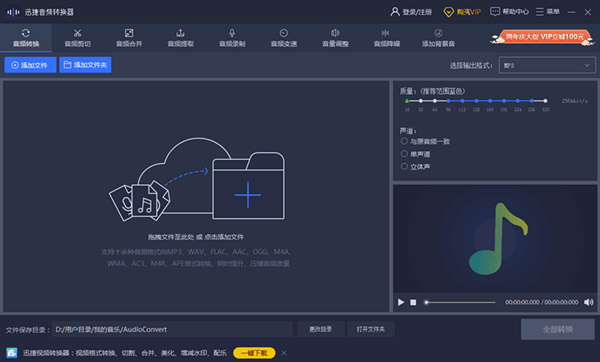Screen dimensions: 600x362
Task: Set quality slider to the 64 point
Action: coord(435,101)
